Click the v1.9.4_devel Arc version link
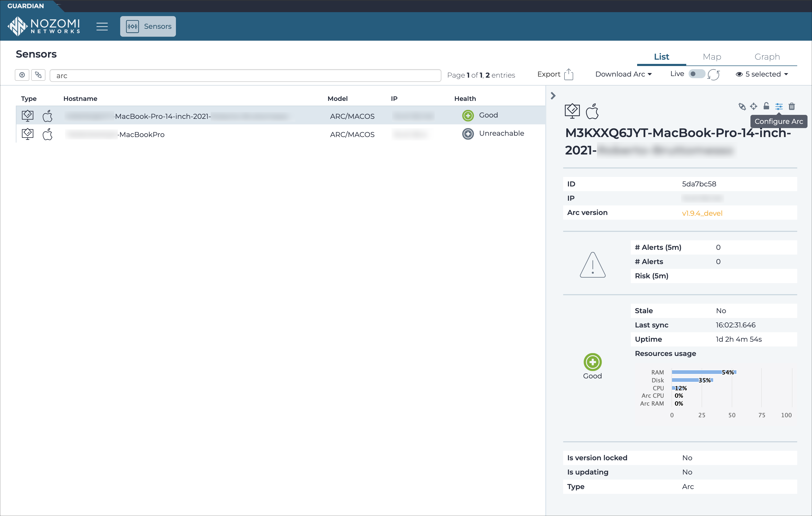This screenshot has width=812, height=516. coord(702,213)
